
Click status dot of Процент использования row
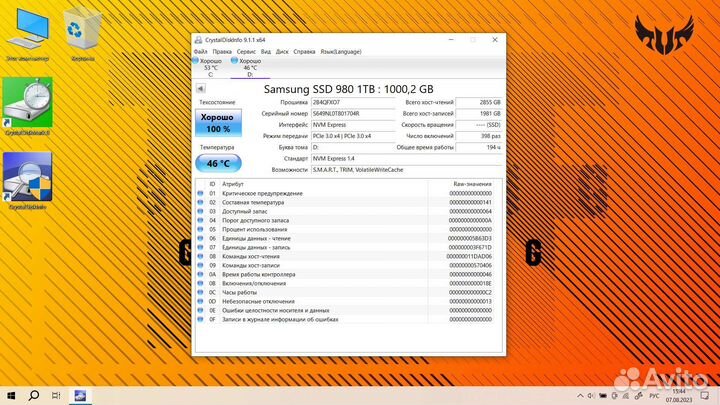[x=200, y=229]
